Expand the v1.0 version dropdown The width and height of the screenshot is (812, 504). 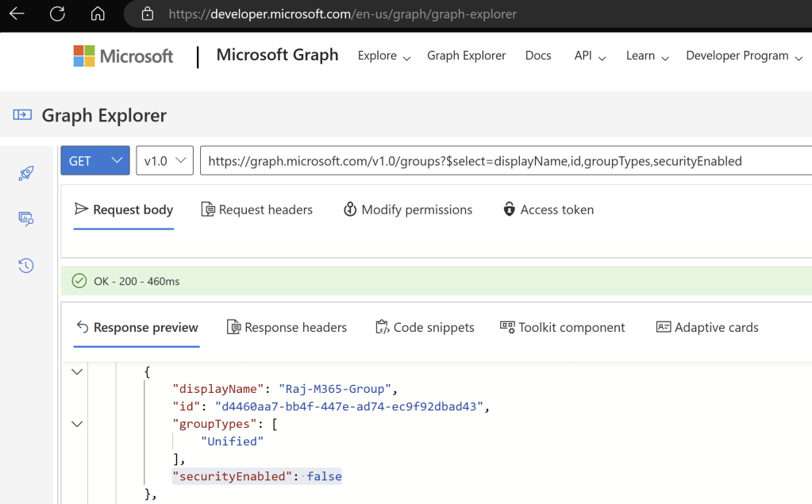164,161
